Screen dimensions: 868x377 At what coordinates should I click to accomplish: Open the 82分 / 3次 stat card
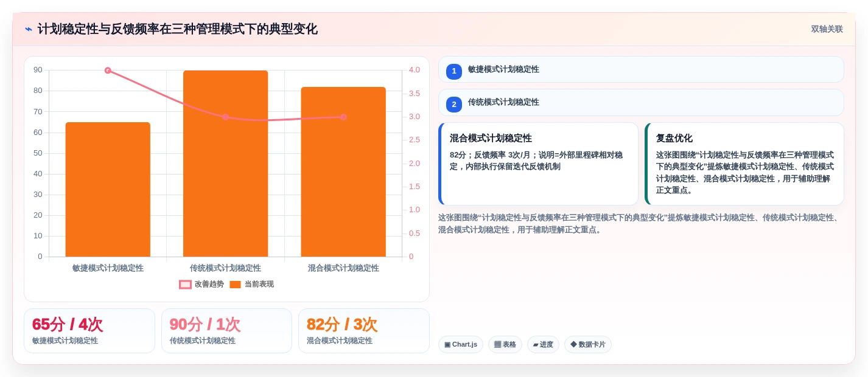364,331
